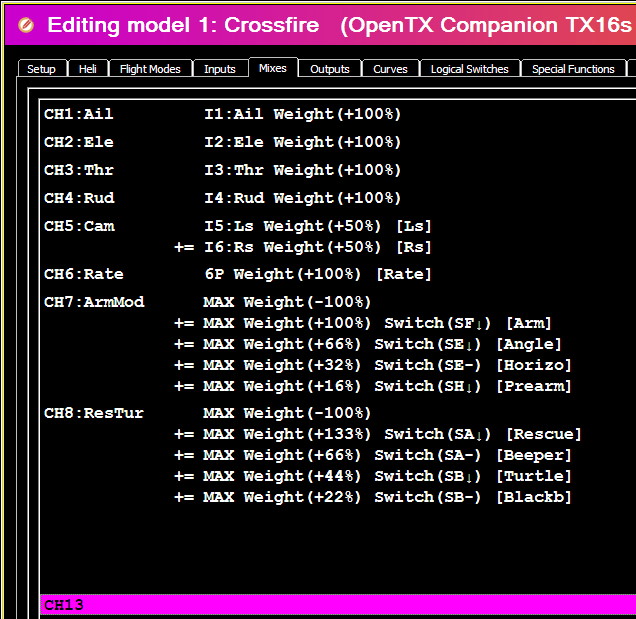Open the Setup tab

(x=42, y=69)
